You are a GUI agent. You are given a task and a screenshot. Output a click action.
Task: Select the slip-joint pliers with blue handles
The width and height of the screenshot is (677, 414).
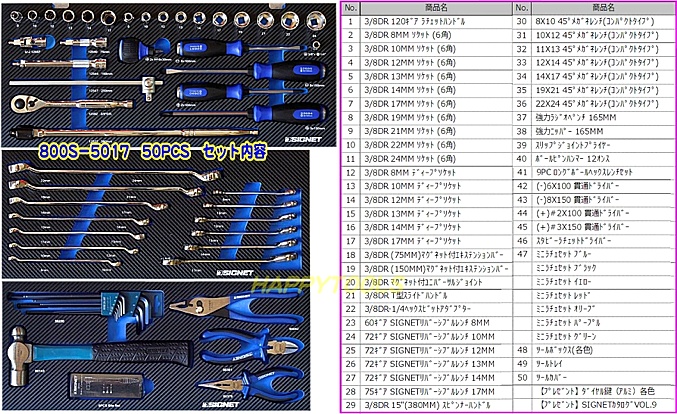pyautogui.click(x=237, y=307)
